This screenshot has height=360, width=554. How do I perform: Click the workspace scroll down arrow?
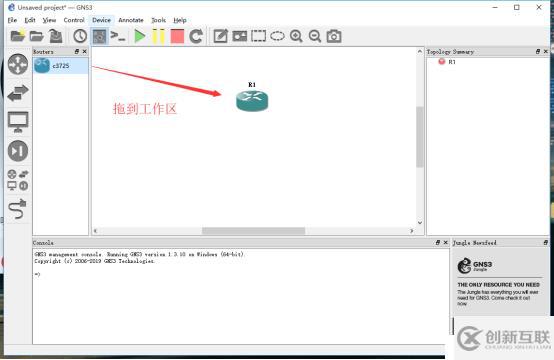420,223
